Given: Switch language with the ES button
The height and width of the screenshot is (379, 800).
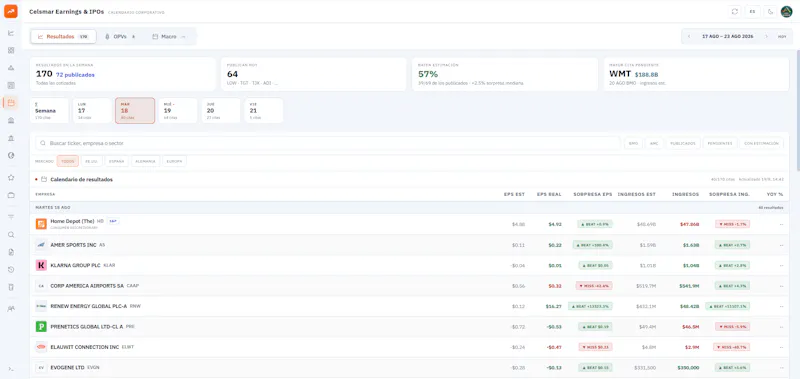Looking at the screenshot, I should click(753, 11).
